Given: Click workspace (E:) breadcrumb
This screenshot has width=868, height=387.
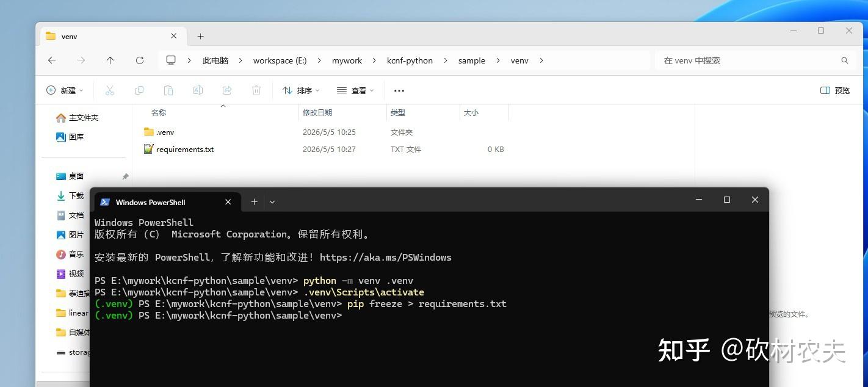Looking at the screenshot, I should (x=280, y=60).
